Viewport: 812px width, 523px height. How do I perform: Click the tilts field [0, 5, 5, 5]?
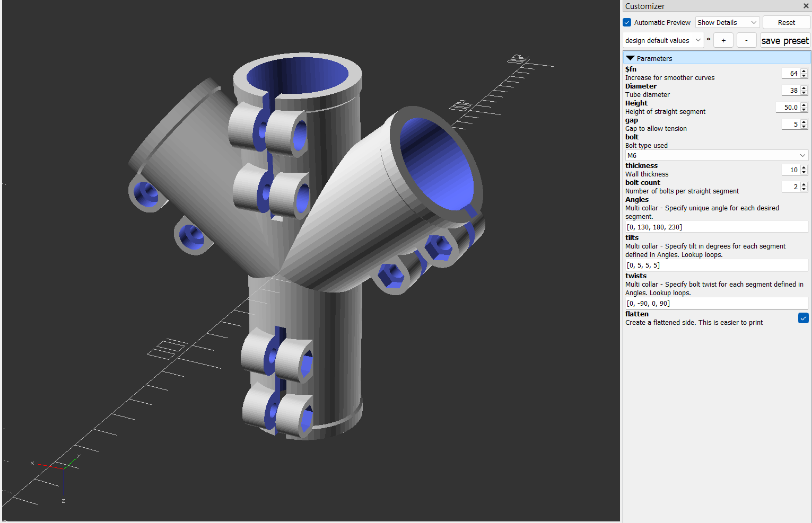[717, 265]
